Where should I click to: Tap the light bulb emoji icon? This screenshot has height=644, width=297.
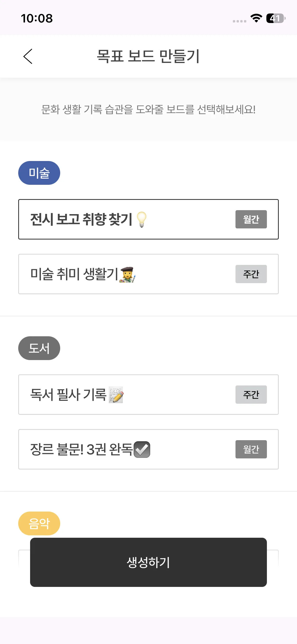tap(142, 219)
